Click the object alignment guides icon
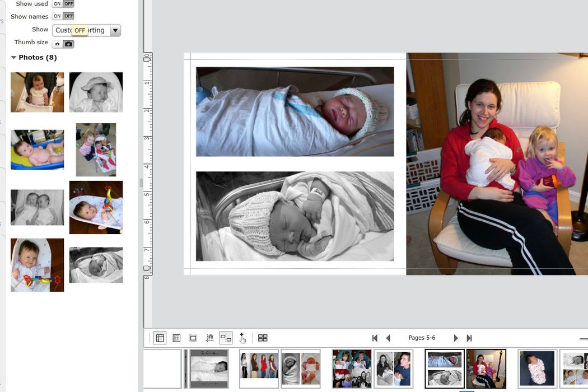 click(x=226, y=338)
